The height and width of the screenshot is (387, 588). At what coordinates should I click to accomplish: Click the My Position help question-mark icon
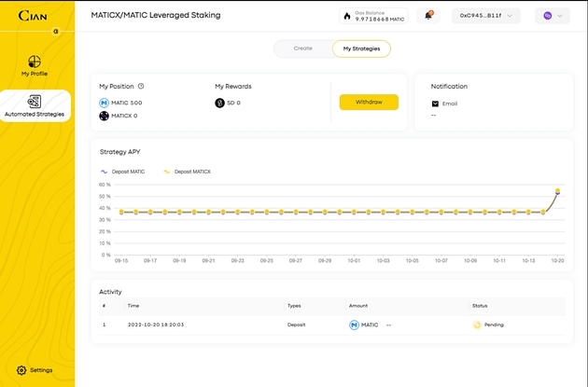click(x=141, y=86)
